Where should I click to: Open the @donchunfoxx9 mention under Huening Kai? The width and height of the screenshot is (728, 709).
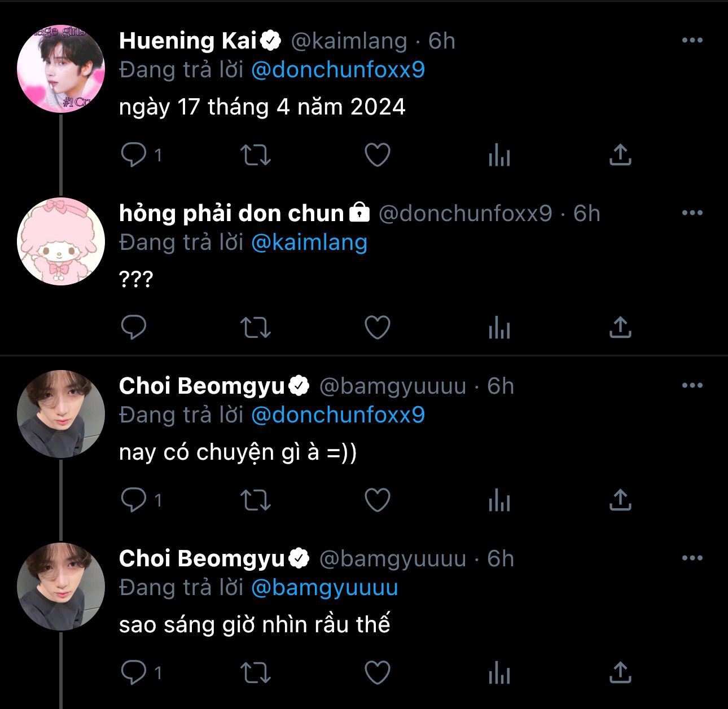(337, 70)
